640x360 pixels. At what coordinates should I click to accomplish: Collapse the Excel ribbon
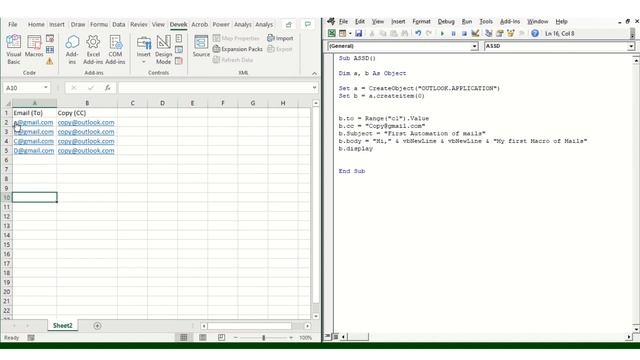point(314,73)
